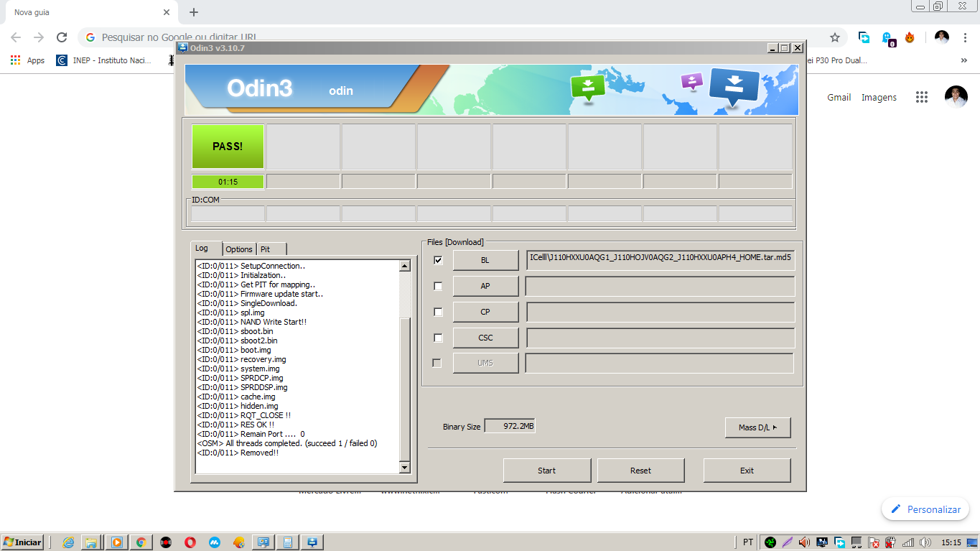This screenshot has width=980, height=551.
Task: Click the PT language indicator
Action: coord(748,542)
